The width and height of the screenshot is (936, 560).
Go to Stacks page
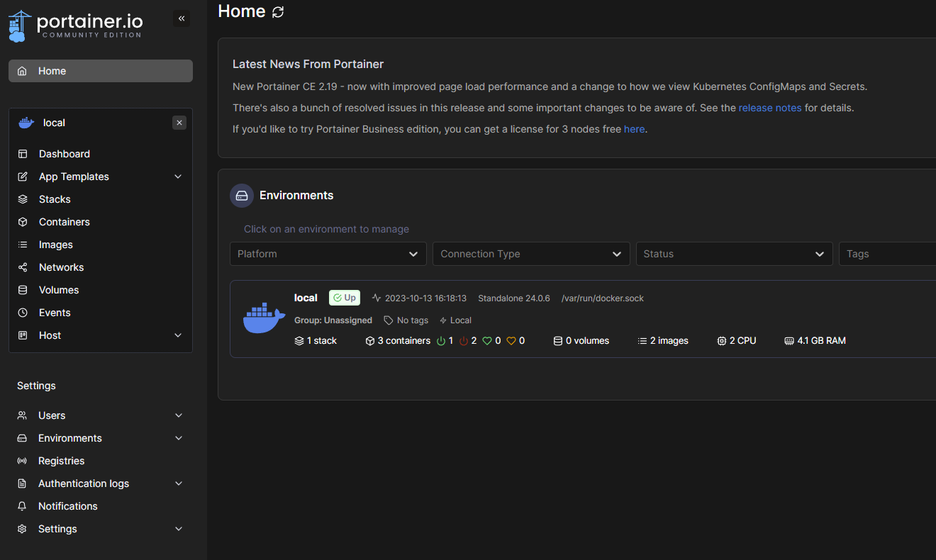click(55, 199)
